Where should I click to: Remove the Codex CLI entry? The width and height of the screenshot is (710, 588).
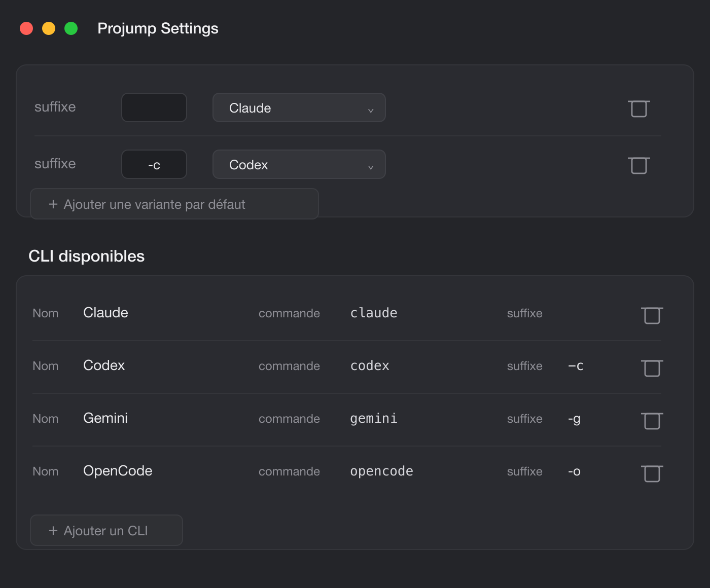[x=652, y=368]
